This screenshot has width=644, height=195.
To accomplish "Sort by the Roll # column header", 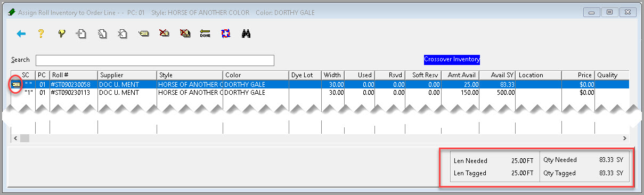I will pos(74,75).
